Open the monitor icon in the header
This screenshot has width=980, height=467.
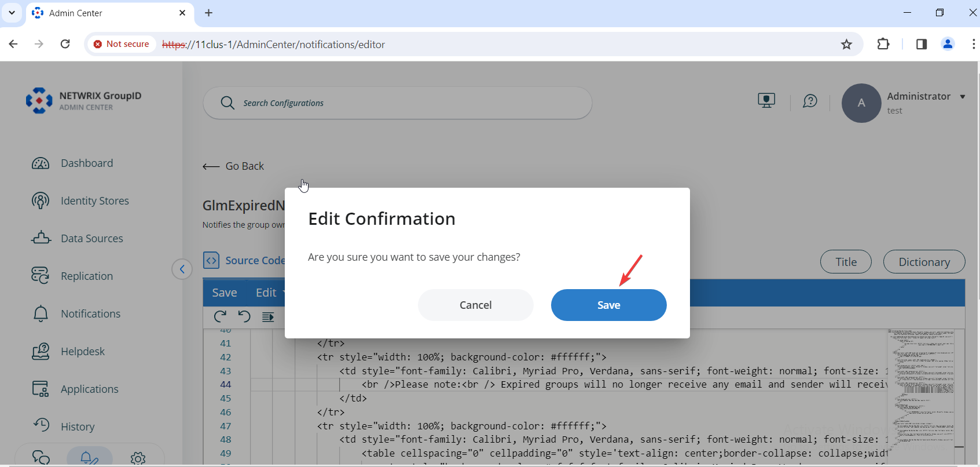coord(766,101)
